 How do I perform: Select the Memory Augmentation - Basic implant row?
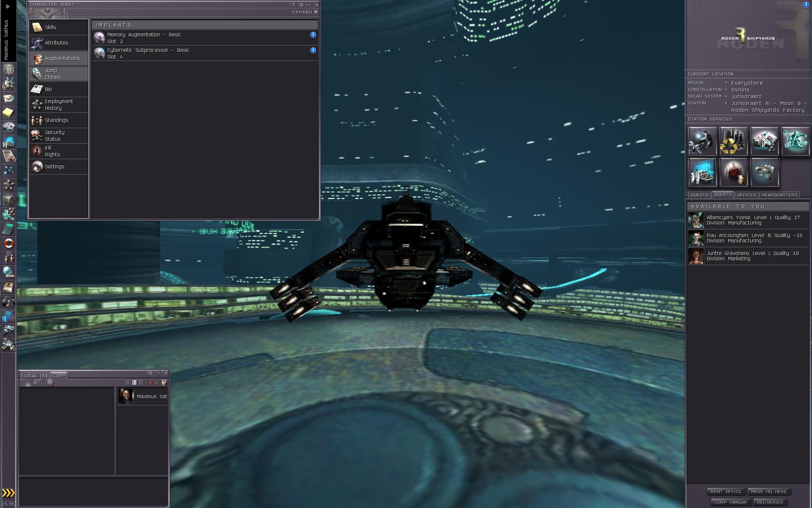point(205,38)
